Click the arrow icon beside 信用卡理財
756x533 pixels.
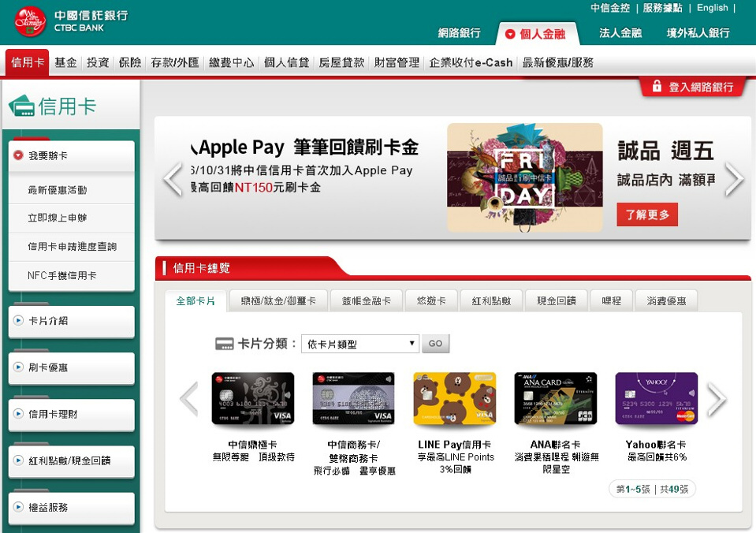tap(18, 414)
